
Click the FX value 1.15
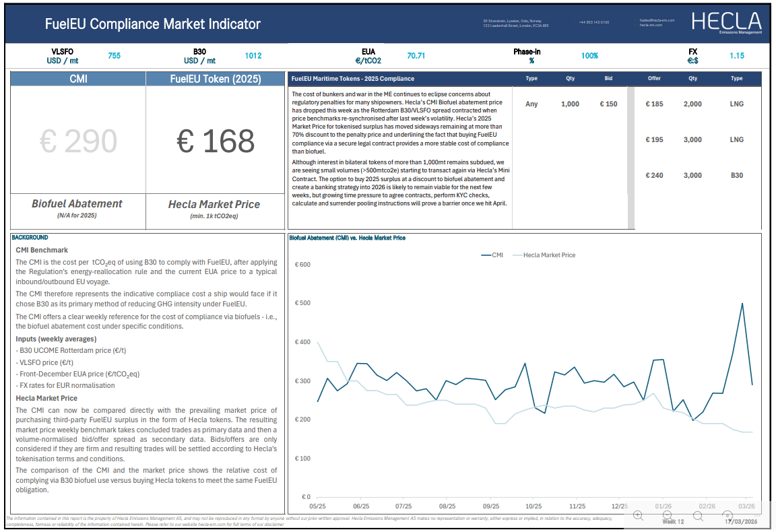(737, 56)
